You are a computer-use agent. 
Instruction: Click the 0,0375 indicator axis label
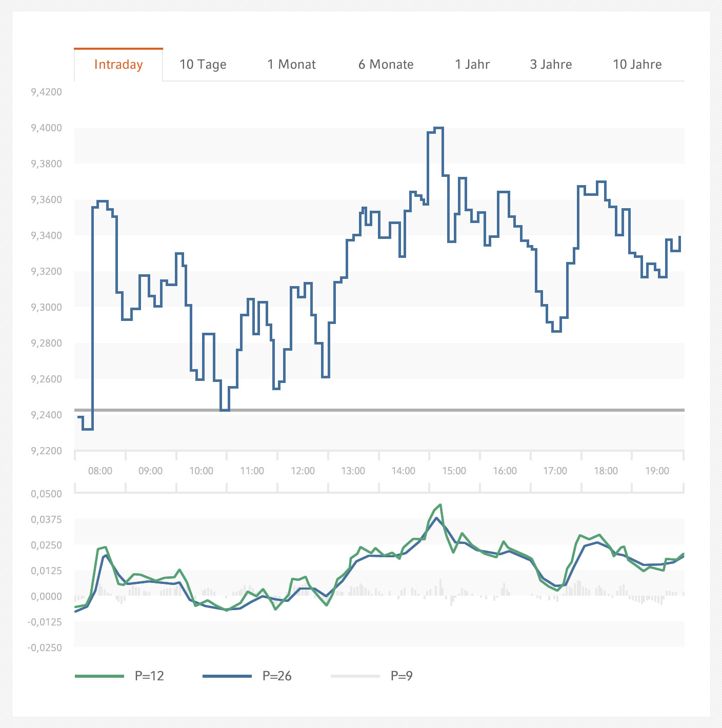[x=46, y=520]
